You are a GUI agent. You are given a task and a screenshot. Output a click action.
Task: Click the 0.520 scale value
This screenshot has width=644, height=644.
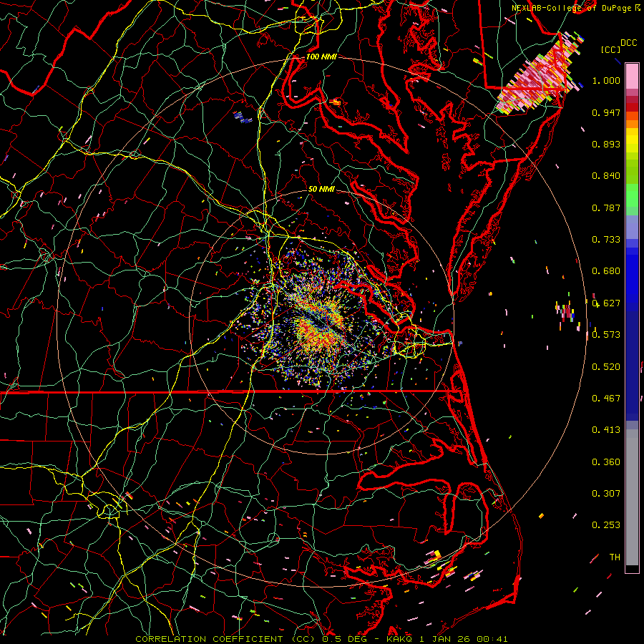click(x=606, y=367)
